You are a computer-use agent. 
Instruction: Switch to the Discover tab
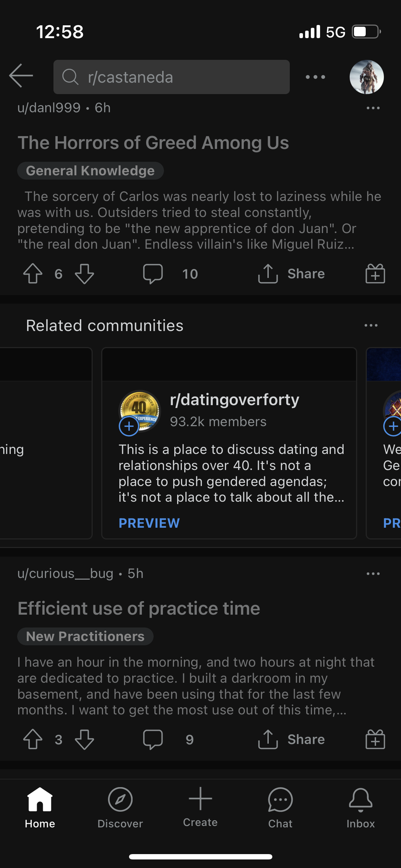click(120, 808)
